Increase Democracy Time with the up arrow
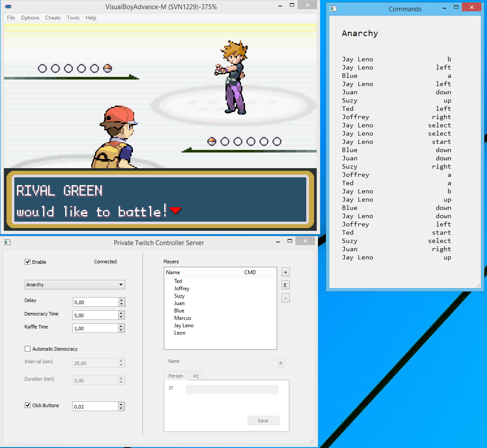This screenshot has width=487, height=448. point(122,313)
